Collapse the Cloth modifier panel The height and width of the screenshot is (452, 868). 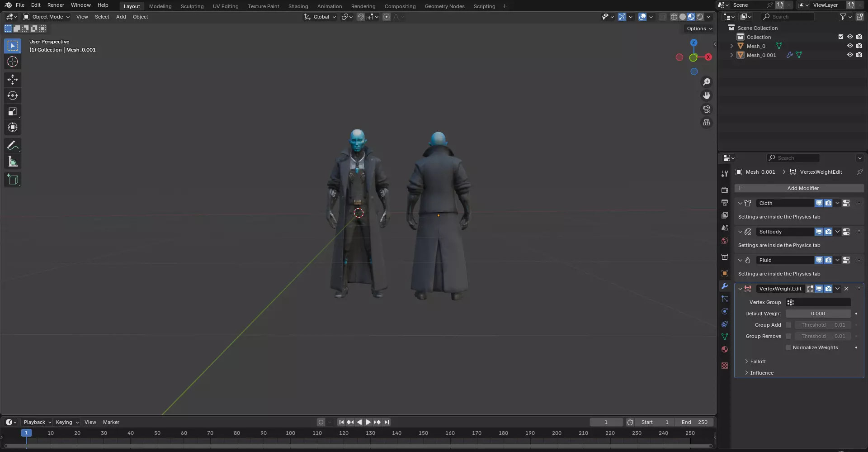(x=740, y=203)
